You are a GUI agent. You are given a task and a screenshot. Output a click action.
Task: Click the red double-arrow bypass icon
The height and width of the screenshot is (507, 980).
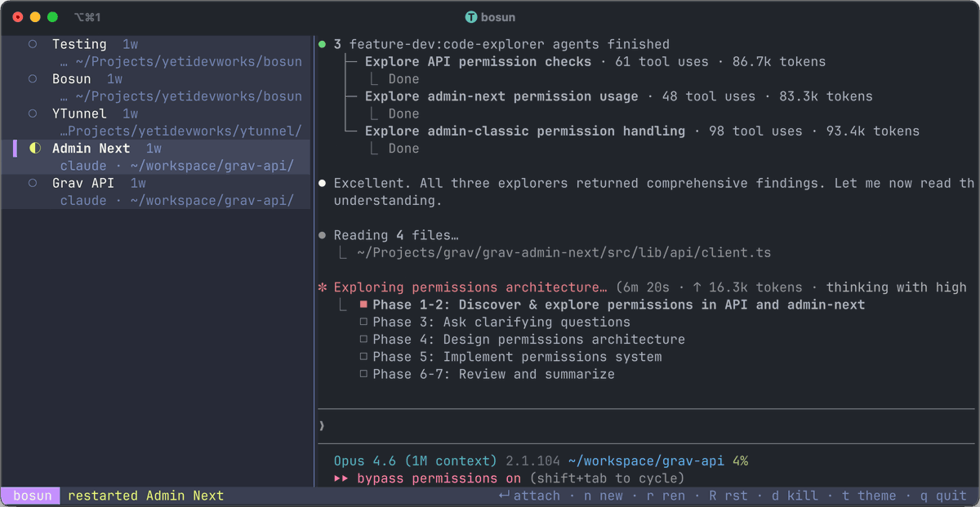(341, 478)
